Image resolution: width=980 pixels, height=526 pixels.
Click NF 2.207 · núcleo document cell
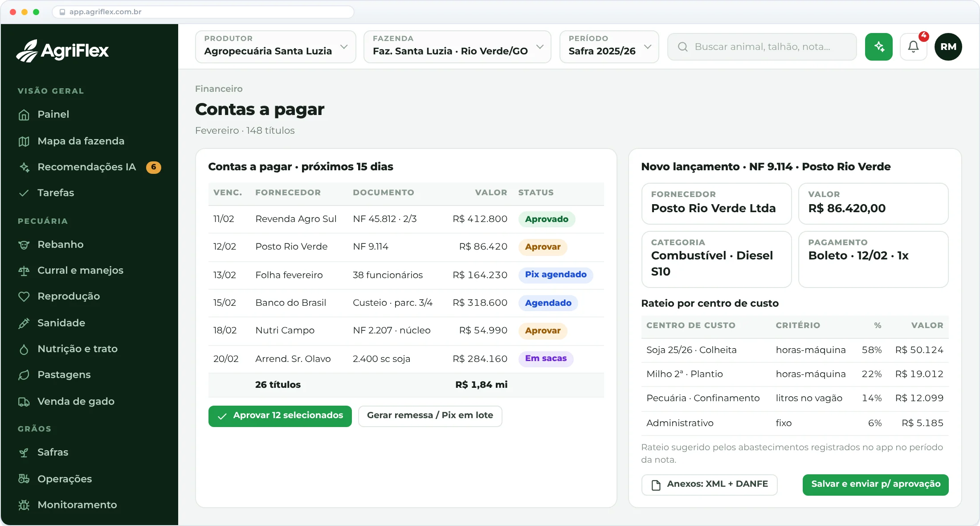point(392,330)
